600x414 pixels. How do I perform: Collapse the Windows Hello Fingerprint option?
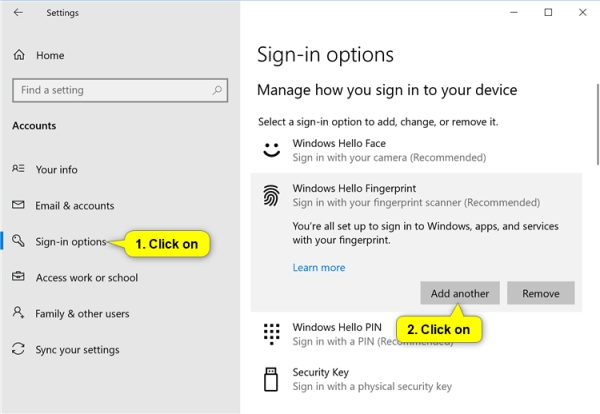click(416, 195)
